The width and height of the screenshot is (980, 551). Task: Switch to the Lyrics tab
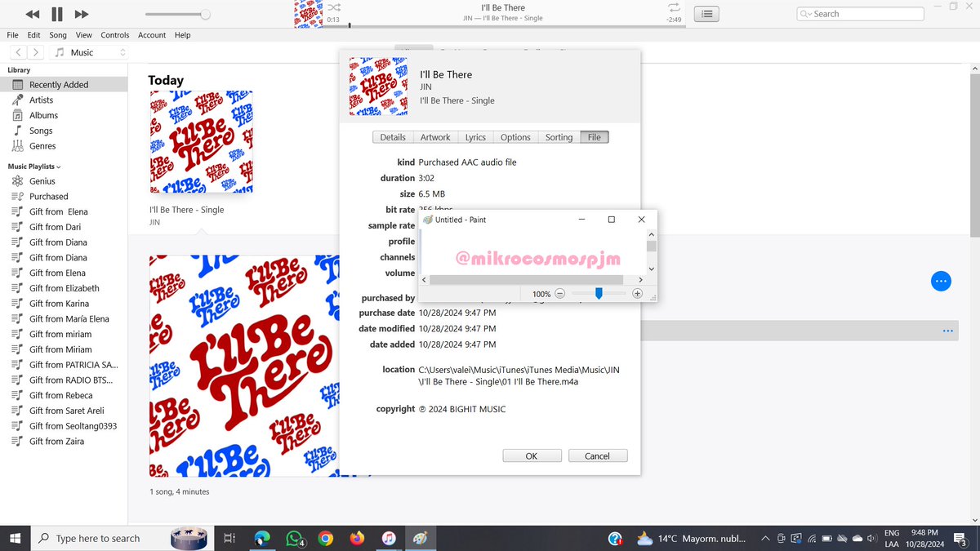(x=475, y=137)
